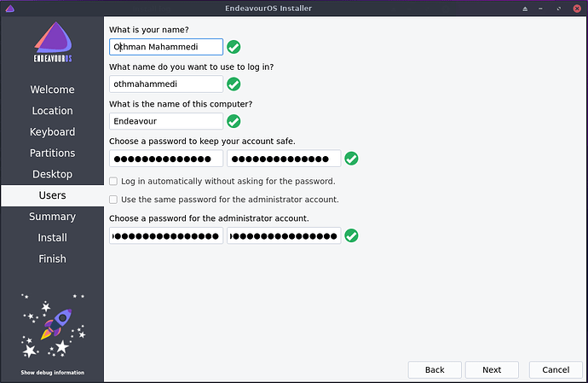588x383 pixels.
Task: Enable automatic login without asking for the password
Action: point(114,181)
